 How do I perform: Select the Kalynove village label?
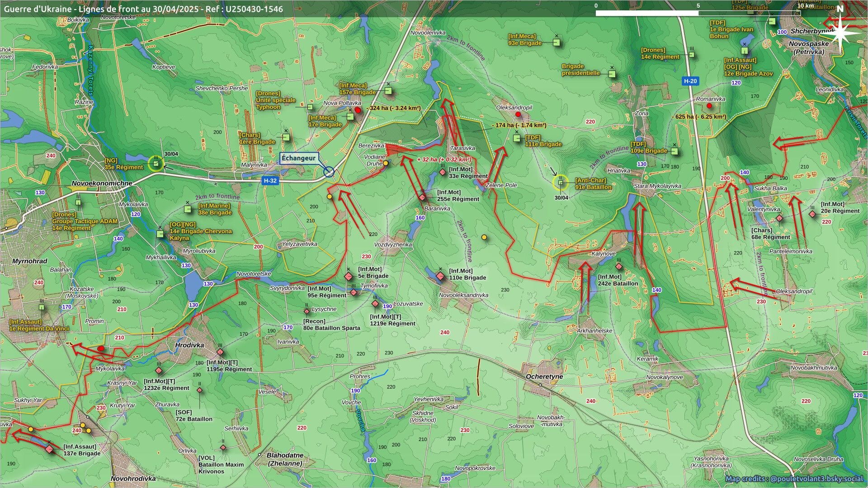[604, 253]
